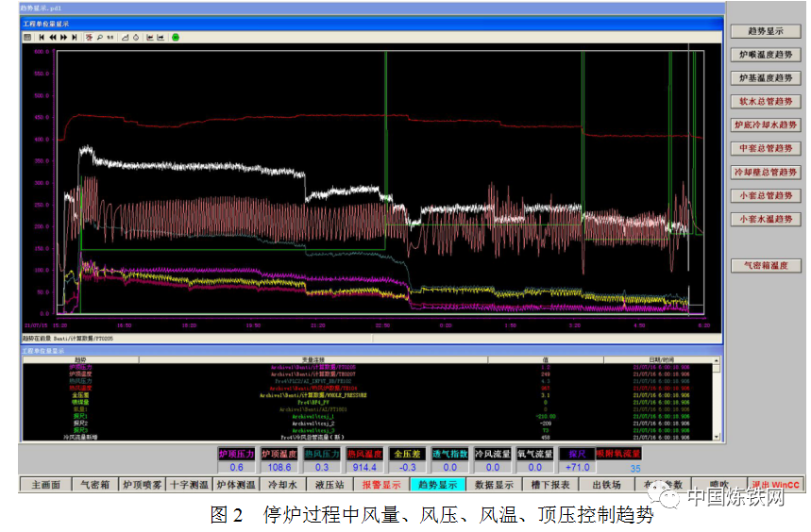
Task: Toggle the green start/stop update button
Action: click(176, 37)
